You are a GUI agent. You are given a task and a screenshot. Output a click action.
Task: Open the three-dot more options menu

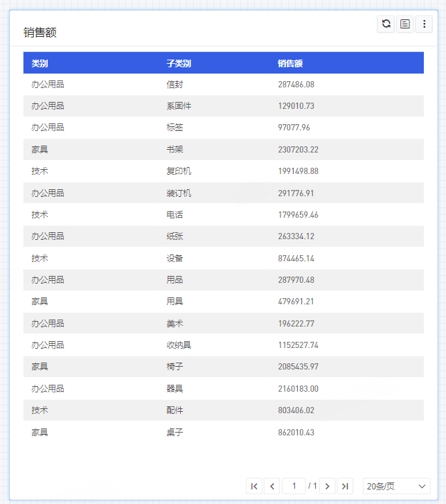pyautogui.click(x=425, y=24)
